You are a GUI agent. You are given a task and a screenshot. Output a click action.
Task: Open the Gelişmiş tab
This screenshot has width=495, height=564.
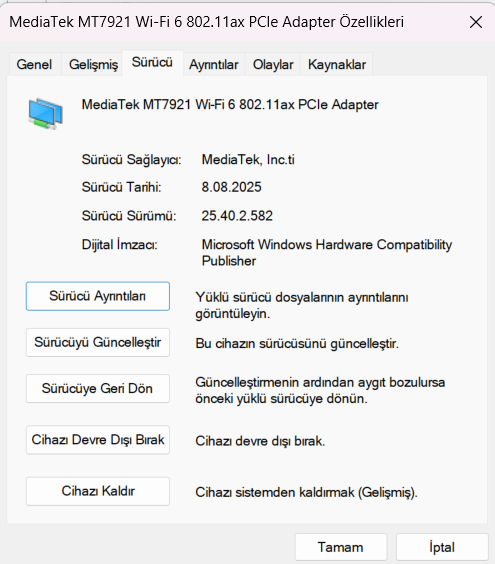pos(93,64)
